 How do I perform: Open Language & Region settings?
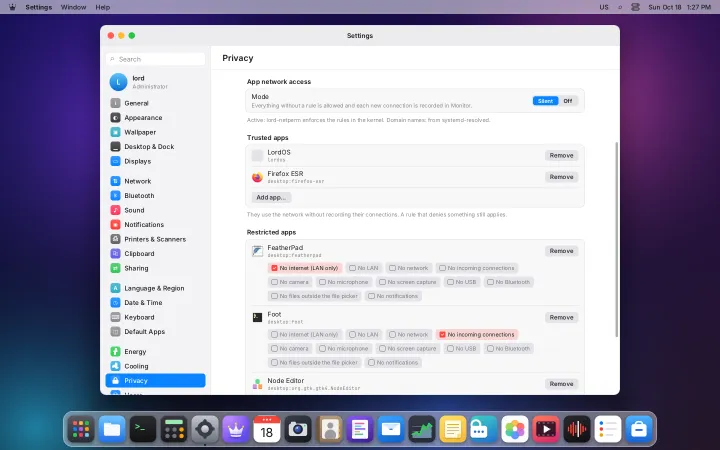tap(155, 288)
